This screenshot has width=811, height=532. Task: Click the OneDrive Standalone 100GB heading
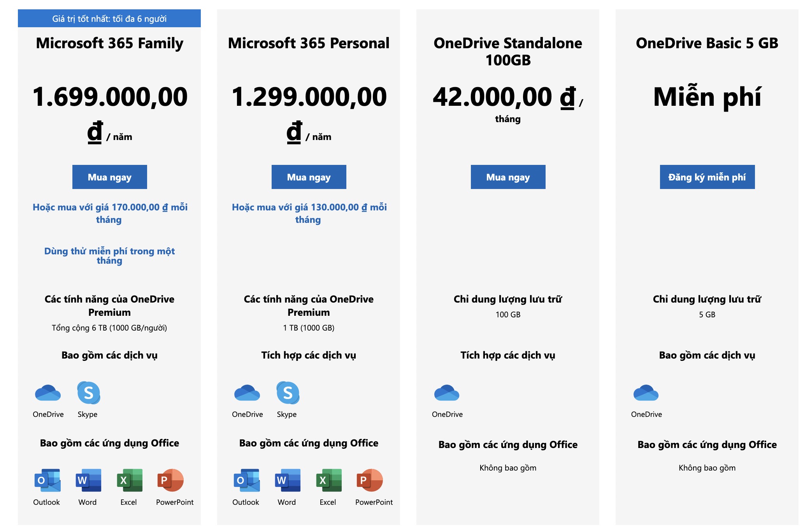pos(508,51)
